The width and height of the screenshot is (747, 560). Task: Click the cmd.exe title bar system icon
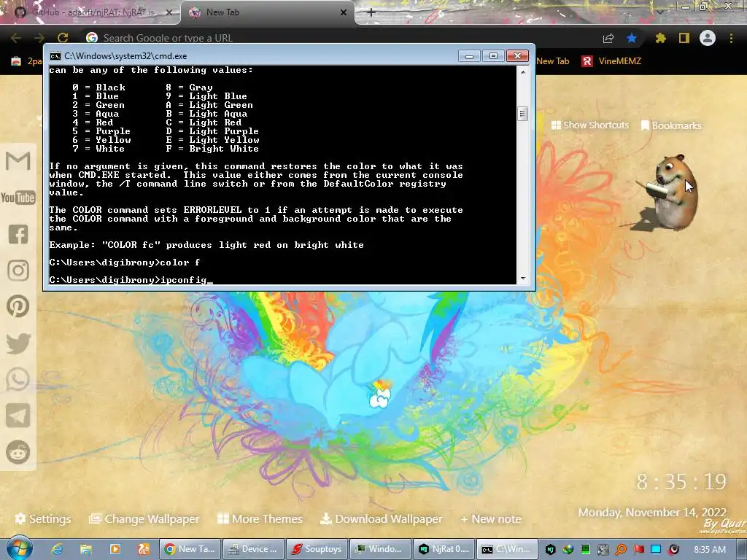pos(55,56)
